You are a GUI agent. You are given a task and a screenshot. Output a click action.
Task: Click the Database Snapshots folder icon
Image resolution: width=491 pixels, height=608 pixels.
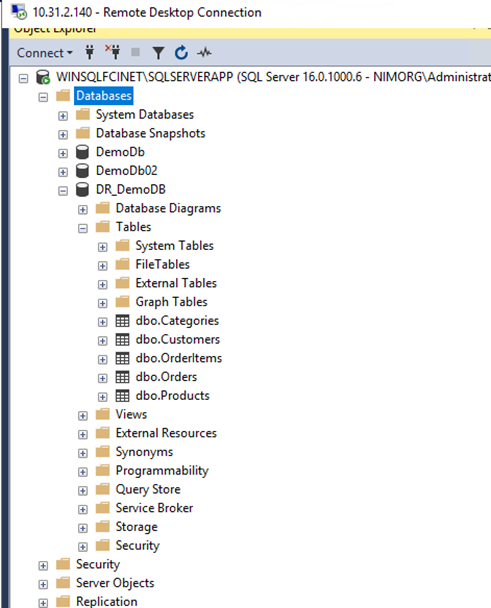[83, 133]
